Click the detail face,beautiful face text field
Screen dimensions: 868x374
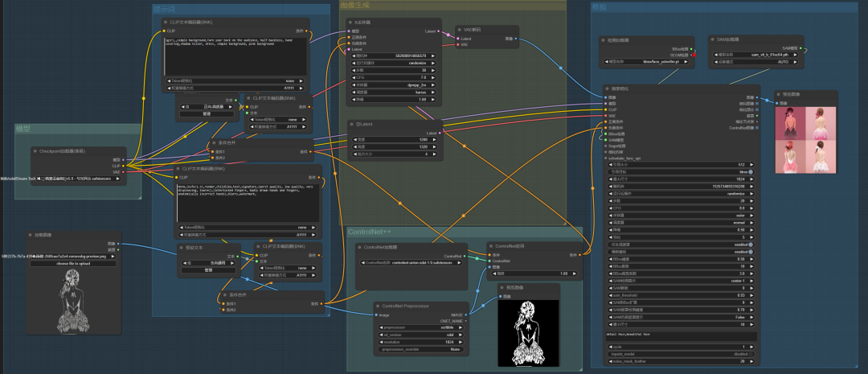coord(682,335)
